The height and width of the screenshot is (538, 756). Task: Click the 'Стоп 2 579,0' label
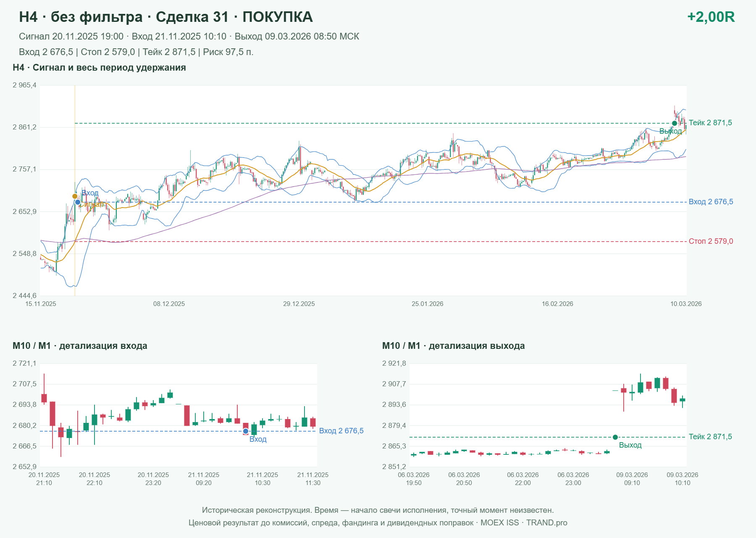coord(711,241)
